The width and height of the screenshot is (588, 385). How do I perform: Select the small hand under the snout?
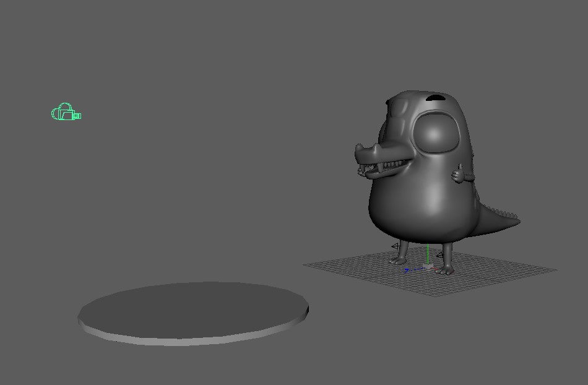(x=361, y=171)
